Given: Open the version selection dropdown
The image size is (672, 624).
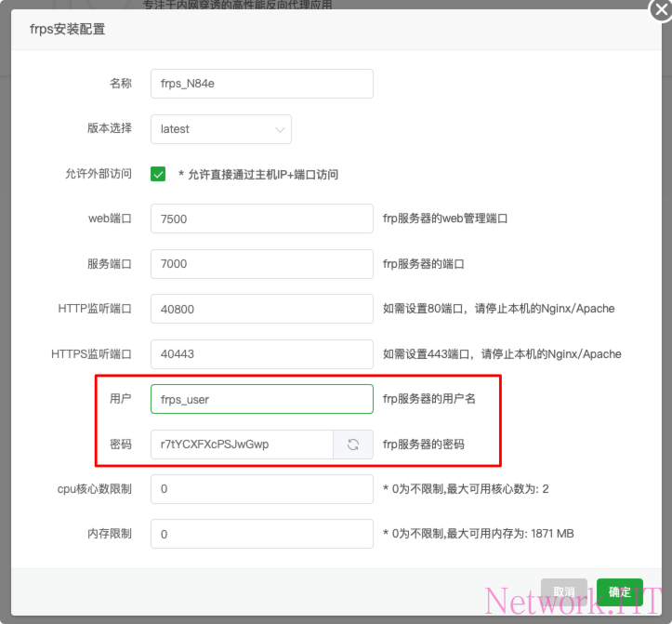Looking at the screenshot, I should pos(220,129).
